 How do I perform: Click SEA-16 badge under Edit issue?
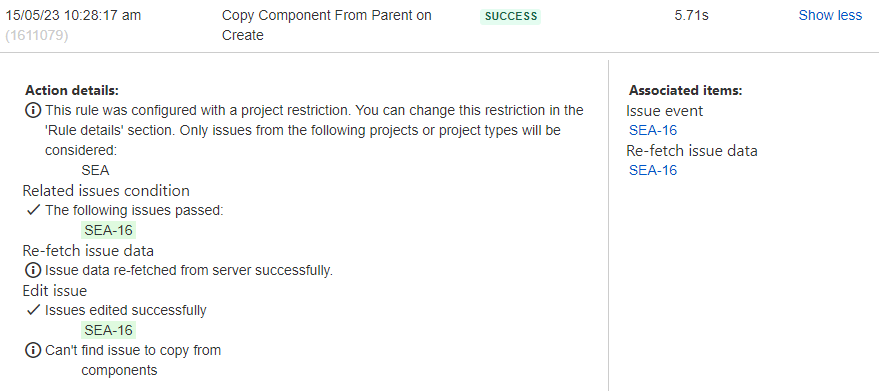click(x=108, y=330)
